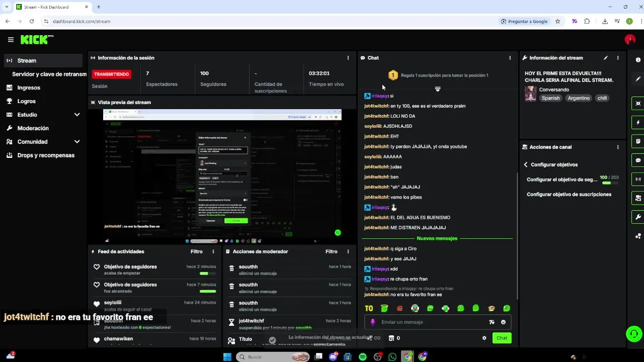Open Acciones de canal options menu
Image resolution: width=644 pixels, height=362 pixels.
618,147
